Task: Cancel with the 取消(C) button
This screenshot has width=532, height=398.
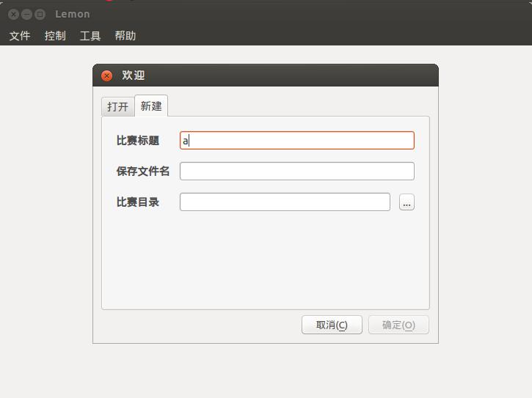Action: (332, 325)
